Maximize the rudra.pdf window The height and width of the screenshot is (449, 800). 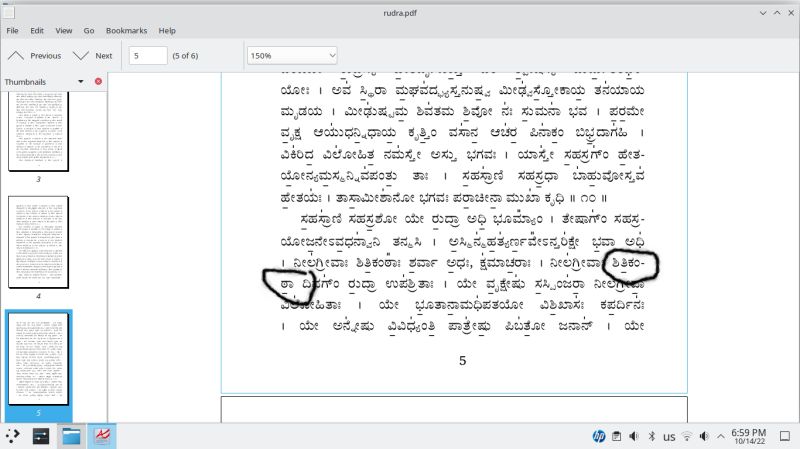777,13
